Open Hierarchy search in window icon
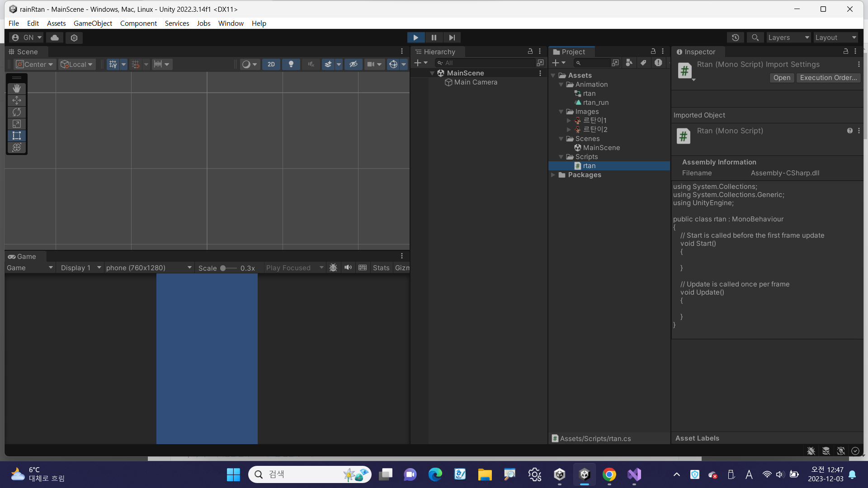This screenshot has width=868, height=488. tap(540, 63)
